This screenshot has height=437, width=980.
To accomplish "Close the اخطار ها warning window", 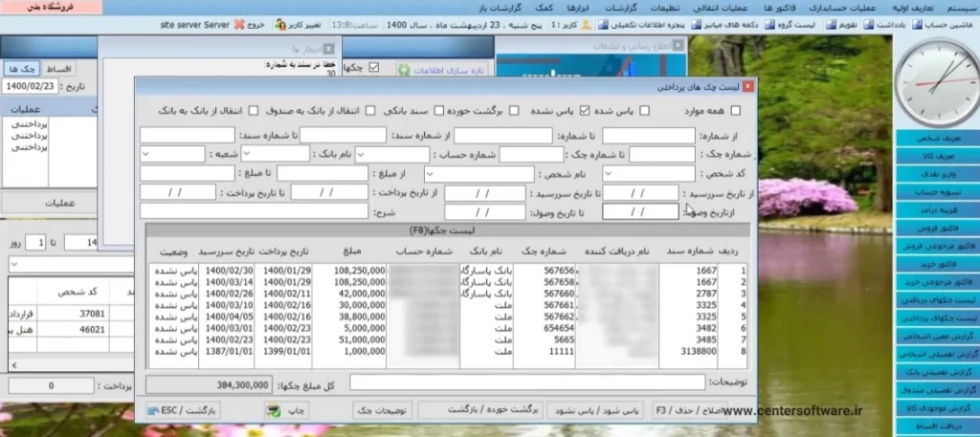I will 329,49.
